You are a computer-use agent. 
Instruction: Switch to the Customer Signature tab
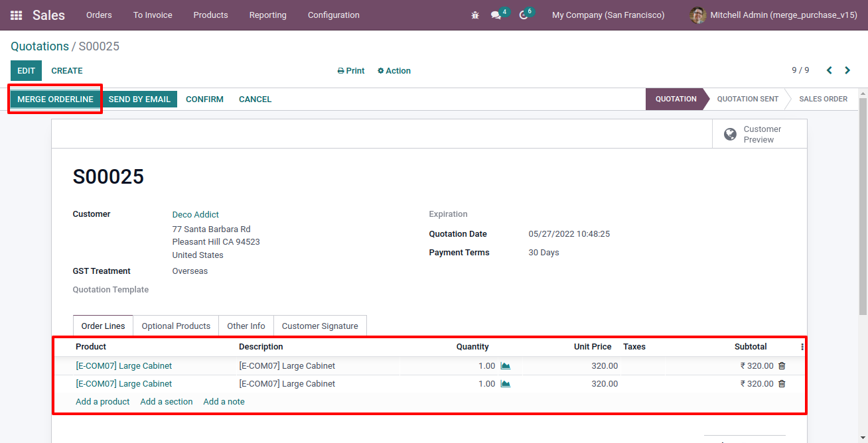(x=320, y=326)
